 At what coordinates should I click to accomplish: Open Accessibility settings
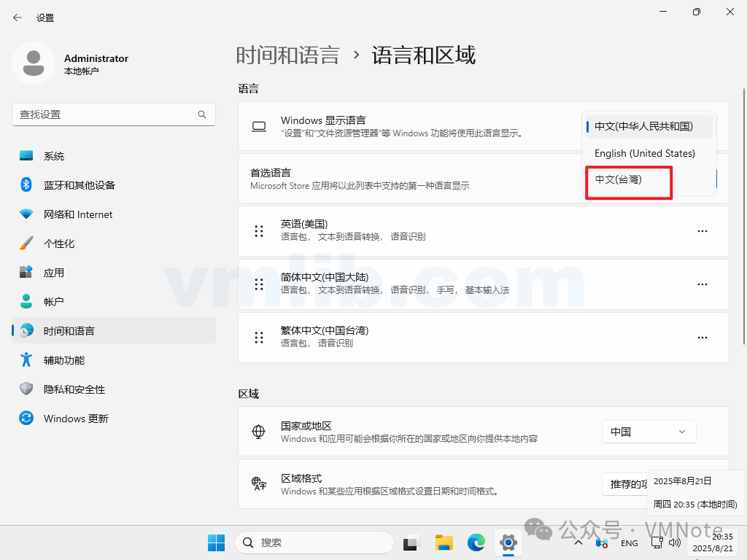[63, 360]
